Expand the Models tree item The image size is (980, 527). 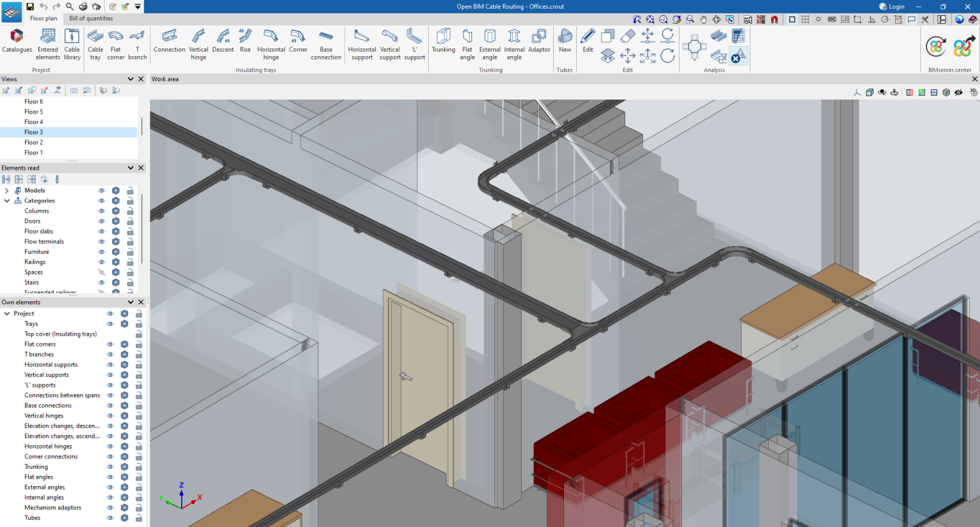(6, 190)
